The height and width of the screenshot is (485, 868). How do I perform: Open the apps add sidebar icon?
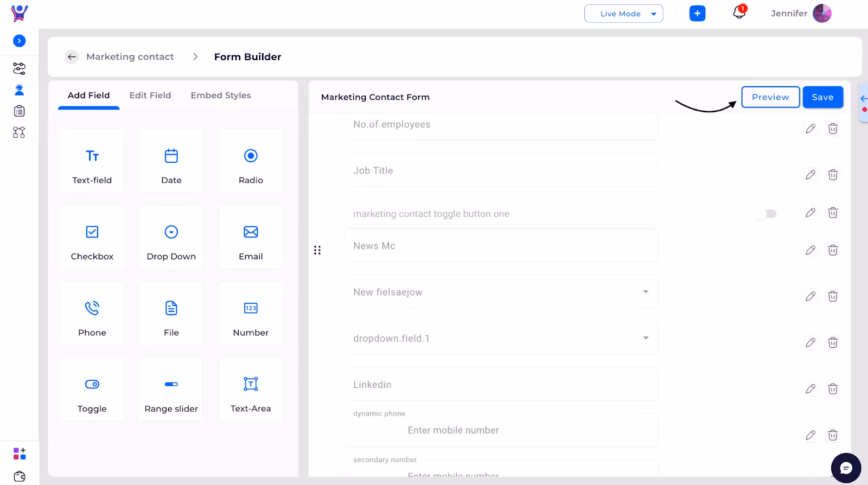click(x=20, y=454)
